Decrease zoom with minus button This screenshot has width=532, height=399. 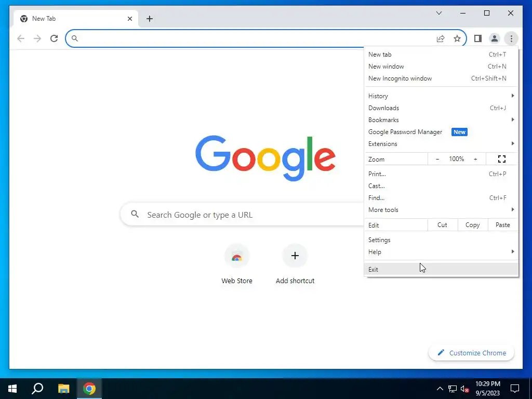(437, 159)
